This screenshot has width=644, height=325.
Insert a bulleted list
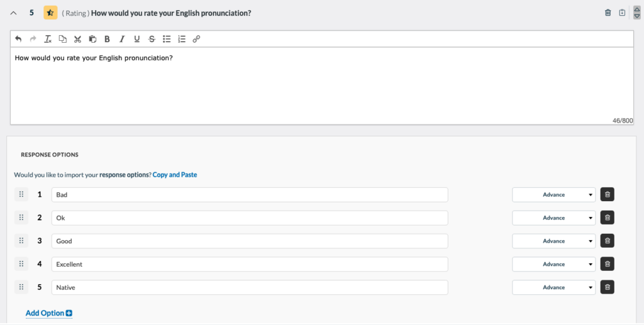(167, 39)
